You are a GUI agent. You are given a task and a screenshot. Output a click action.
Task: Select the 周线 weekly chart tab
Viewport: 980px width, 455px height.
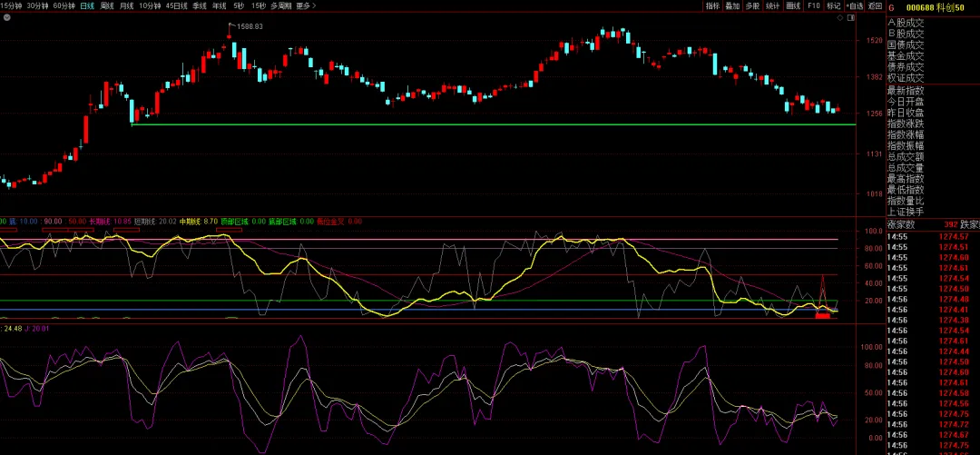107,5
